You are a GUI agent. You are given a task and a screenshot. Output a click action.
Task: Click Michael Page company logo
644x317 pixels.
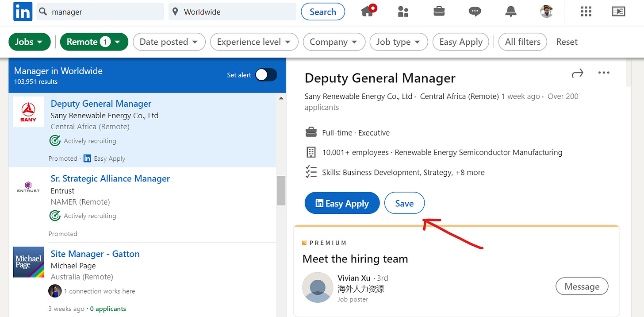[x=28, y=262]
